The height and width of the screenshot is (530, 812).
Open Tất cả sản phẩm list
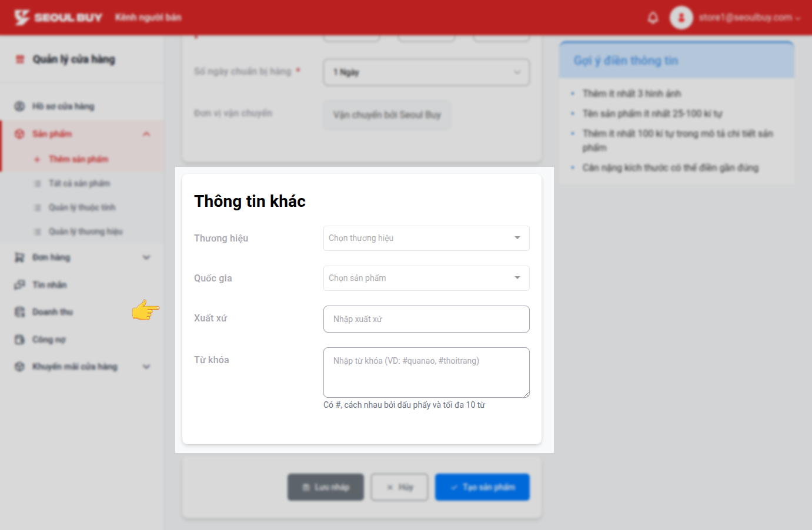(79, 183)
